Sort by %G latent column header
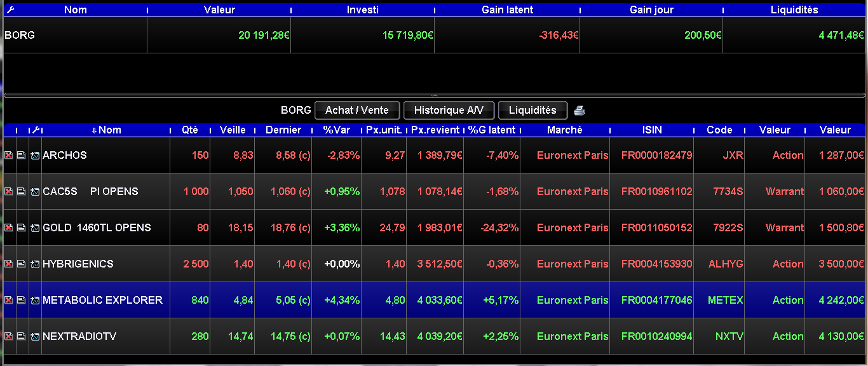868x366 pixels. [492, 130]
